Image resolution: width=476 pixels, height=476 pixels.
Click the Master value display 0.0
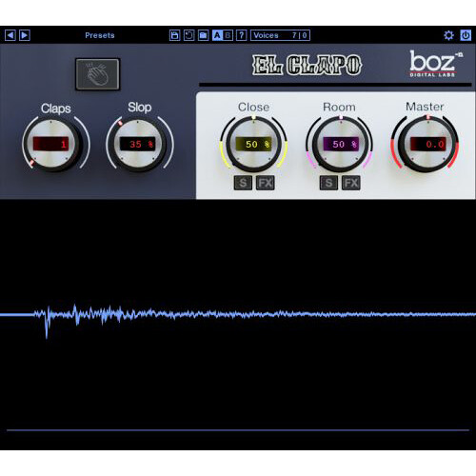(427, 144)
